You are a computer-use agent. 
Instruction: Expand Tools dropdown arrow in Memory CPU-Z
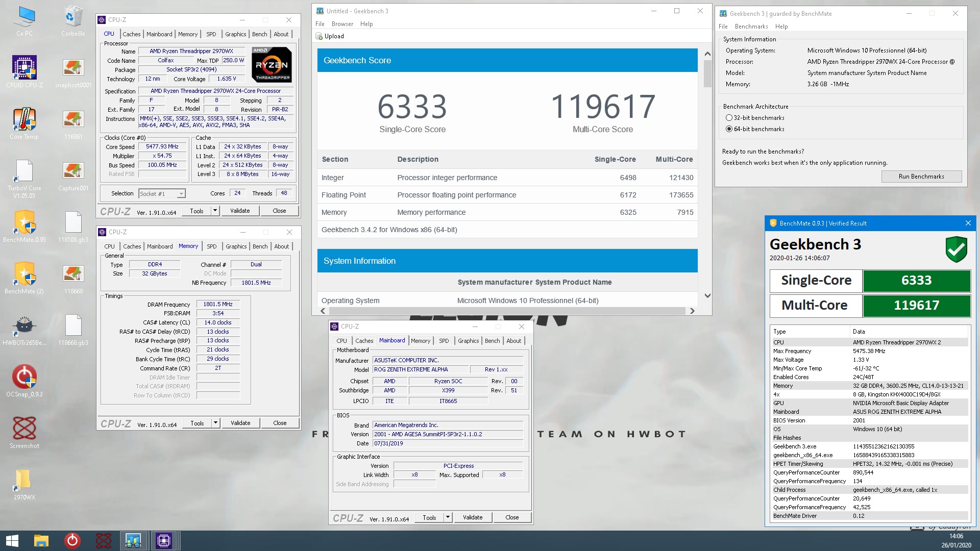(215, 423)
